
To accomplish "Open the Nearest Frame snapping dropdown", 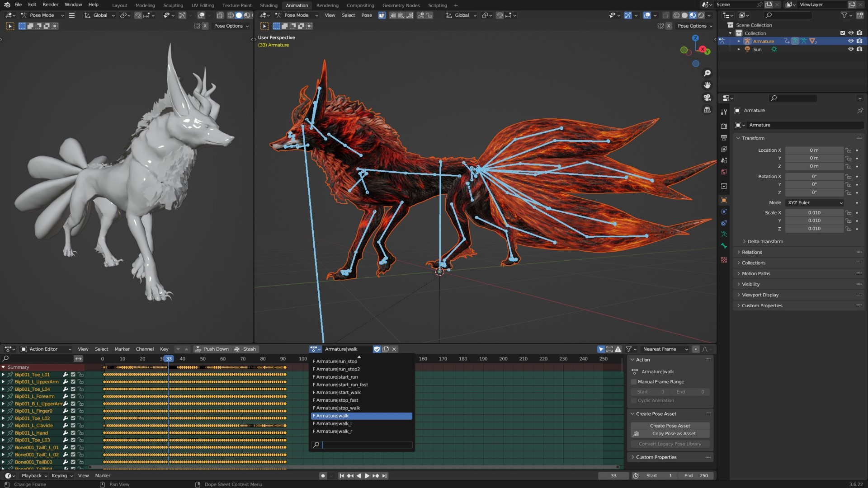I will (665, 349).
